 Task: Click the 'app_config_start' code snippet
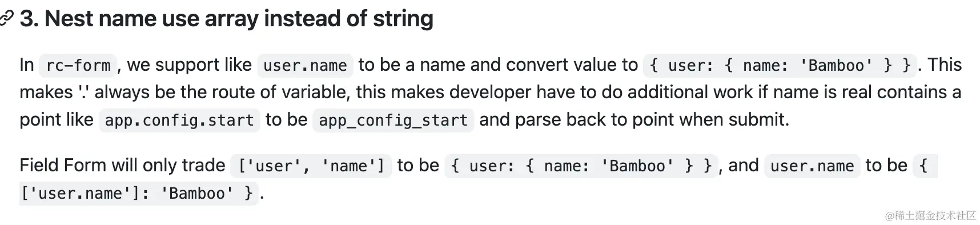tap(393, 120)
